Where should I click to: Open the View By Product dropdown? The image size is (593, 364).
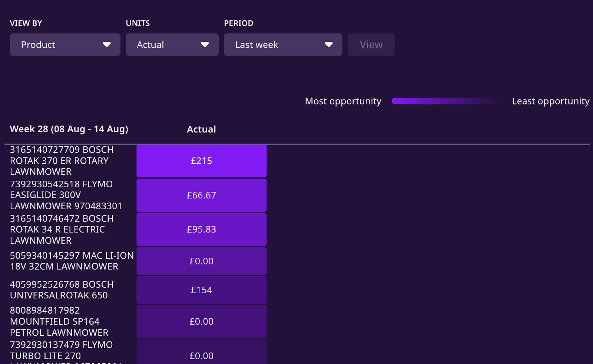coord(65,45)
